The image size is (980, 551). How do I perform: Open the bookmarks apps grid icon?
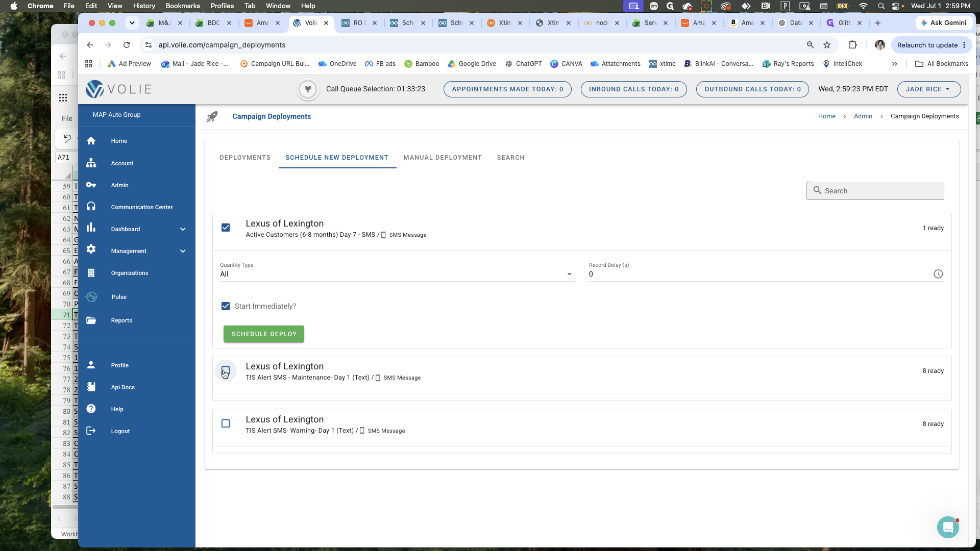click(x=88, y=64)
